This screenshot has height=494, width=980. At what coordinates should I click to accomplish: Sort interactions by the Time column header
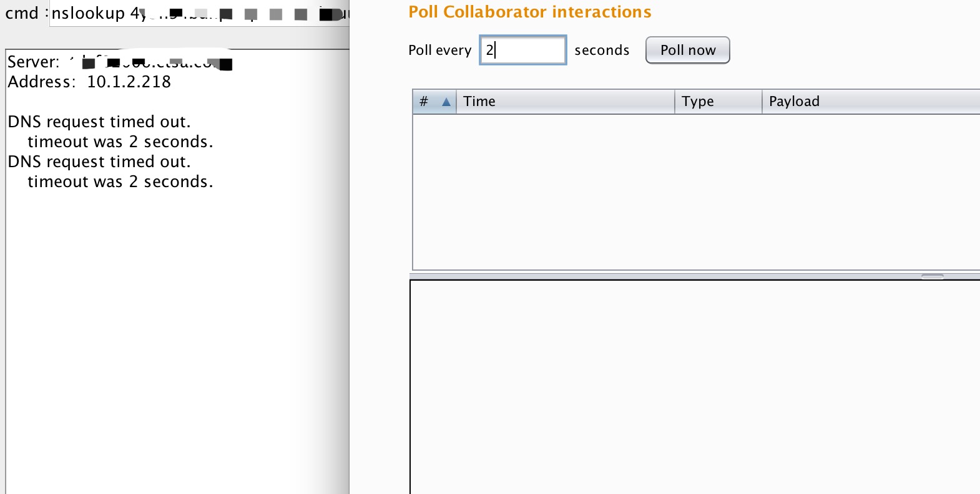tap(566, 102)
